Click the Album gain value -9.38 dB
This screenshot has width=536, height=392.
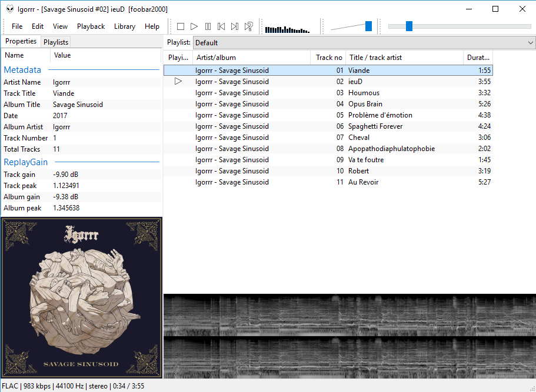coord(66,197)
